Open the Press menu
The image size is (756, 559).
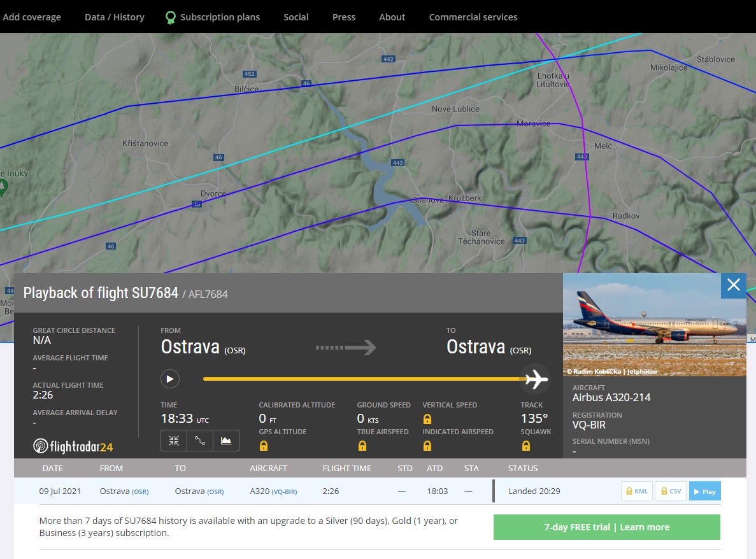click(344, 17)
